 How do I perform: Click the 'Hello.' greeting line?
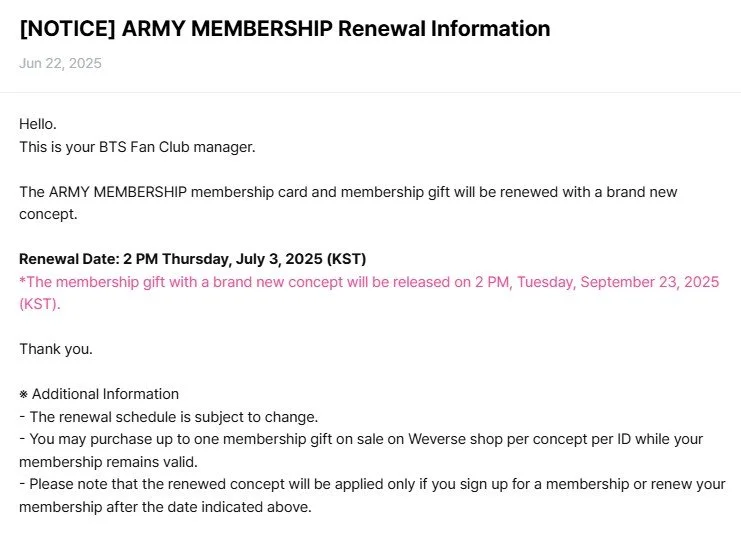click(38, 124)
